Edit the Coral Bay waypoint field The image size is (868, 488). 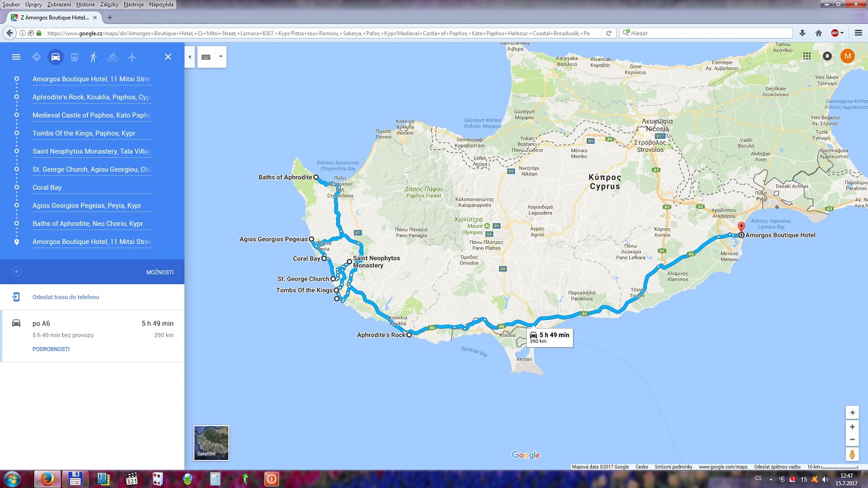(x=92, y=188)
